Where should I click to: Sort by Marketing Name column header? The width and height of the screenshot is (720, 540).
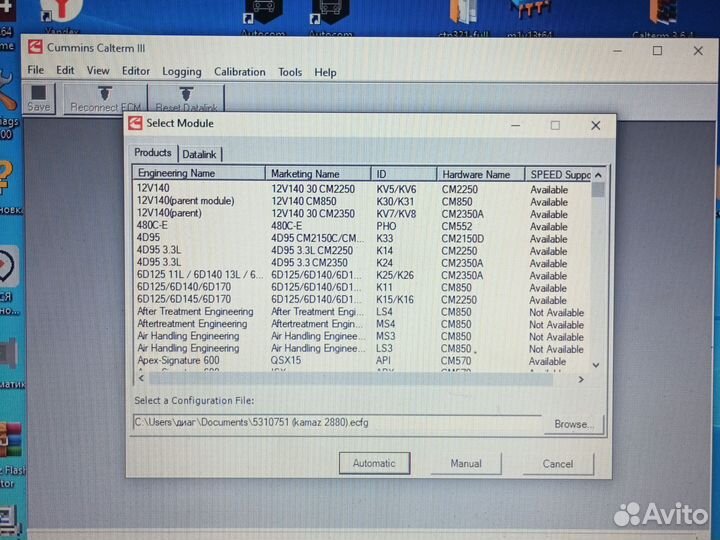pyautogui.click(x=318, y=174)
